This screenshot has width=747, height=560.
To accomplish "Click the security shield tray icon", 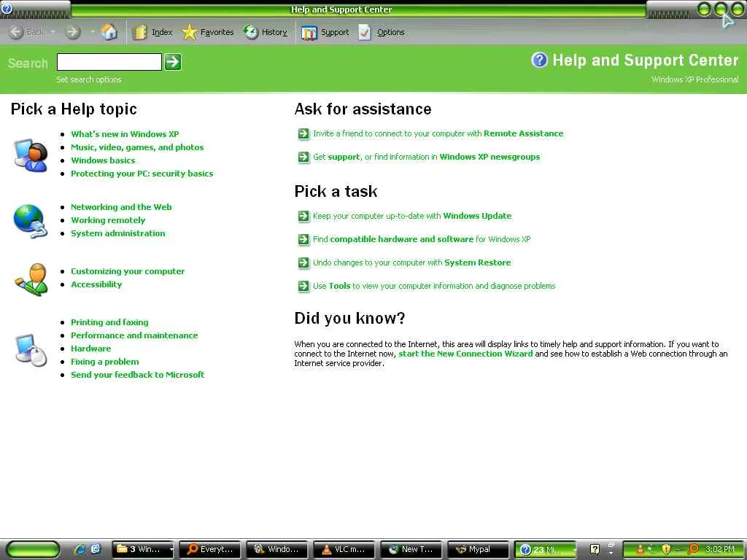I will click(667, 550).
